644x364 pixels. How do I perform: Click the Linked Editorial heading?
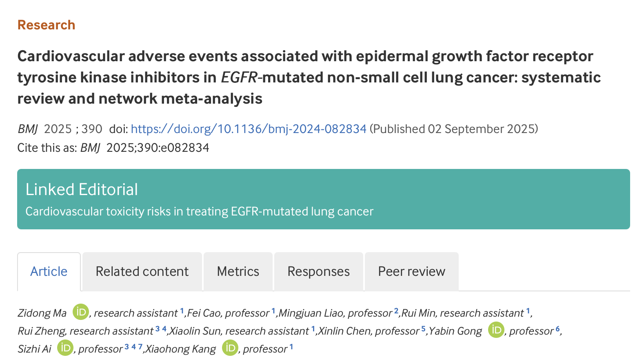click(x=82, y=190)
